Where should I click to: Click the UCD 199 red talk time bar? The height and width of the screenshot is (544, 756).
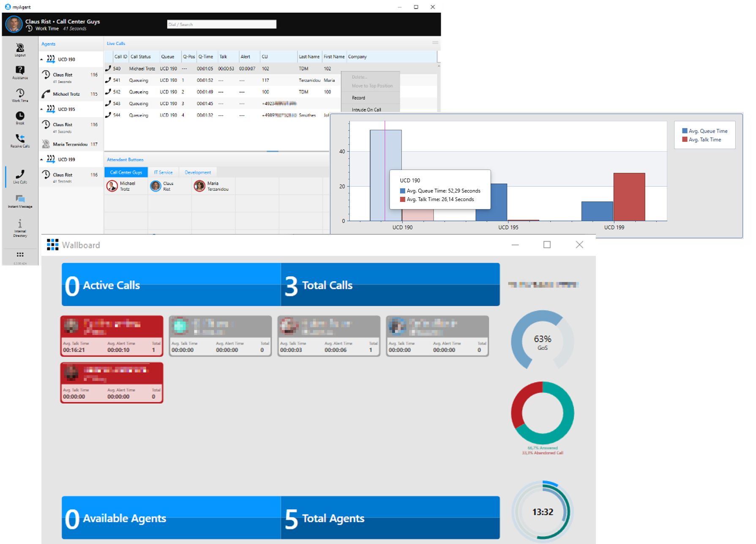pos(629,197)
